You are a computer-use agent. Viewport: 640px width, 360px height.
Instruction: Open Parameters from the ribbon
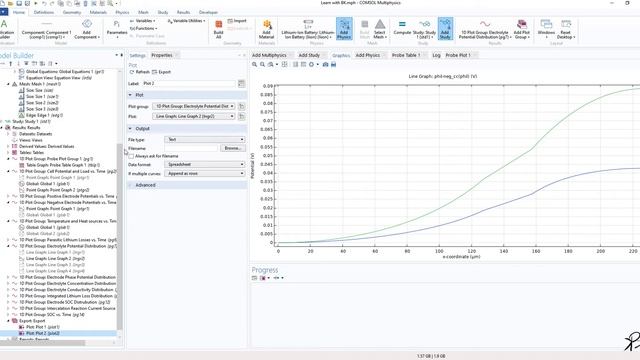117,29
